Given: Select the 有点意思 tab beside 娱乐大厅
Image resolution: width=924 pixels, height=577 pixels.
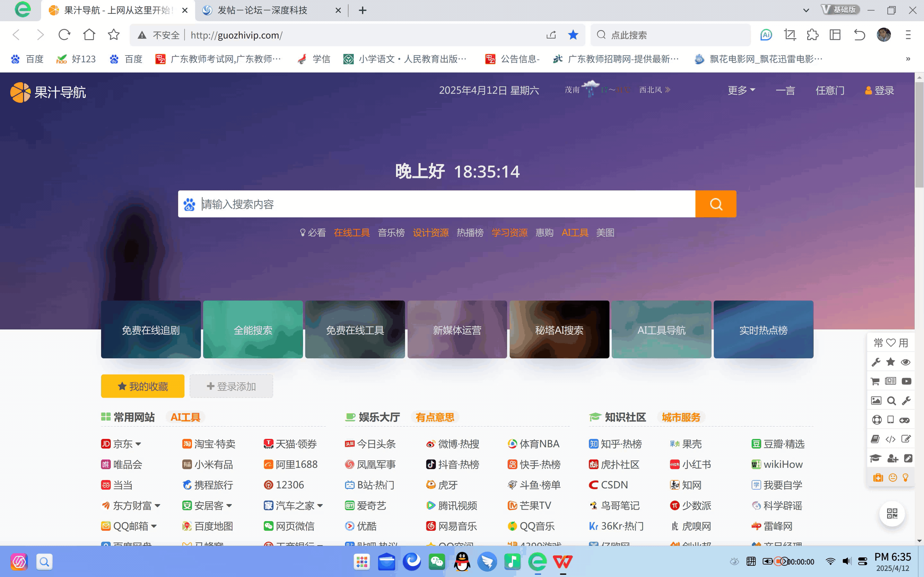Looking at the screenshot, I should 435,417.
